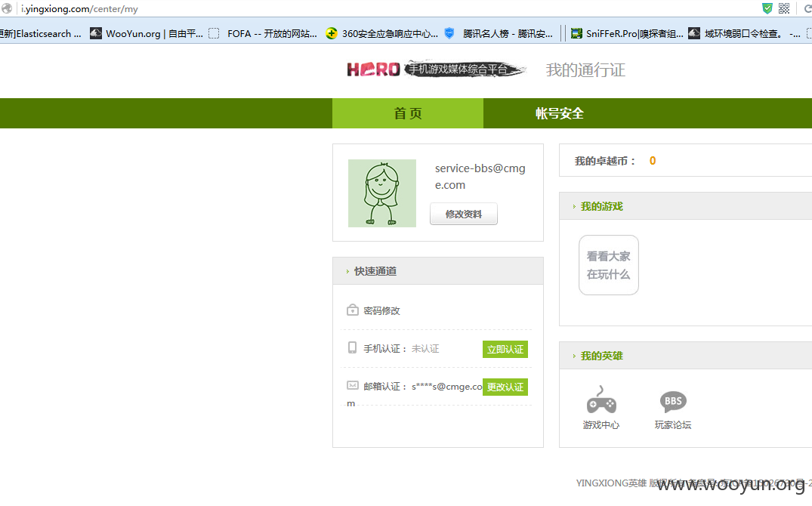Click the 修改资料 button
This screenshot has height=506, width=812.
(x=464, y=214)
